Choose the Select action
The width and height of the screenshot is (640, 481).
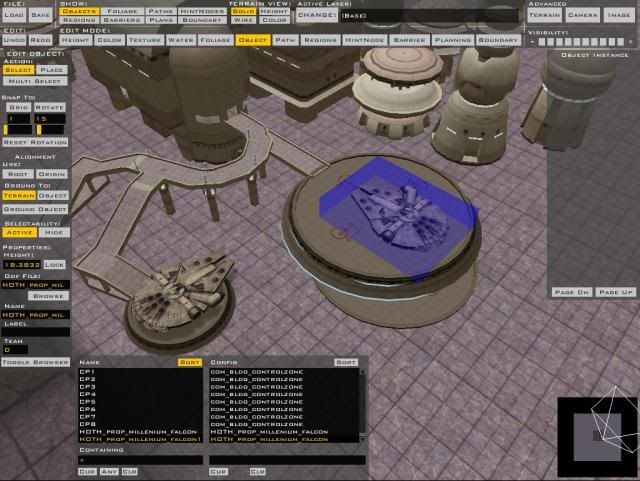pos(18,70)
